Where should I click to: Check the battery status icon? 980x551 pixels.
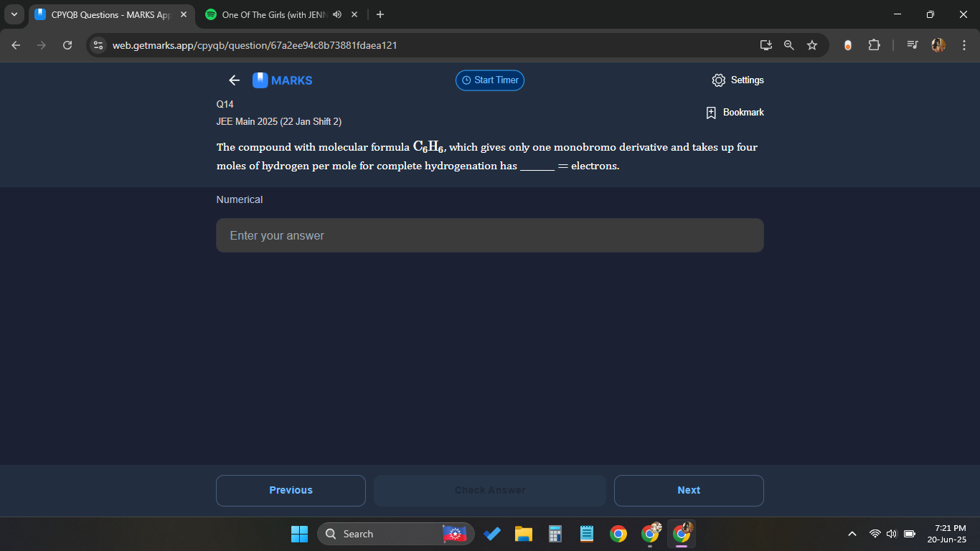910,534
